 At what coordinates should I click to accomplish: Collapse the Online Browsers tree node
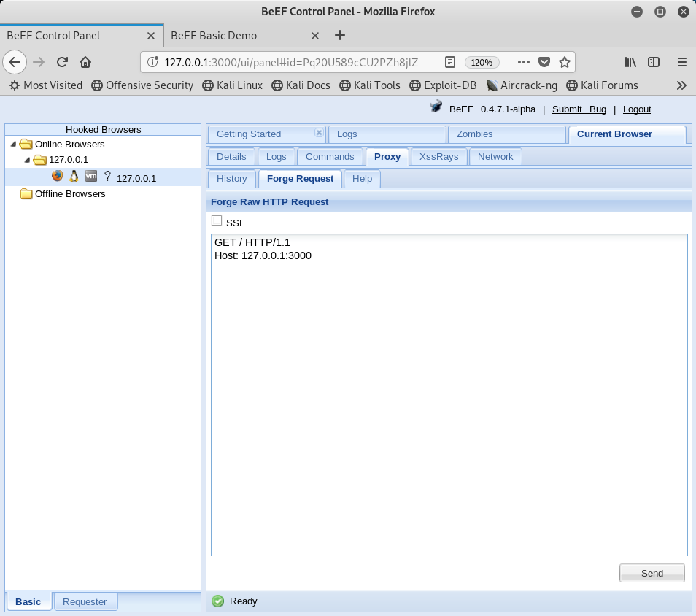[13, 144]
